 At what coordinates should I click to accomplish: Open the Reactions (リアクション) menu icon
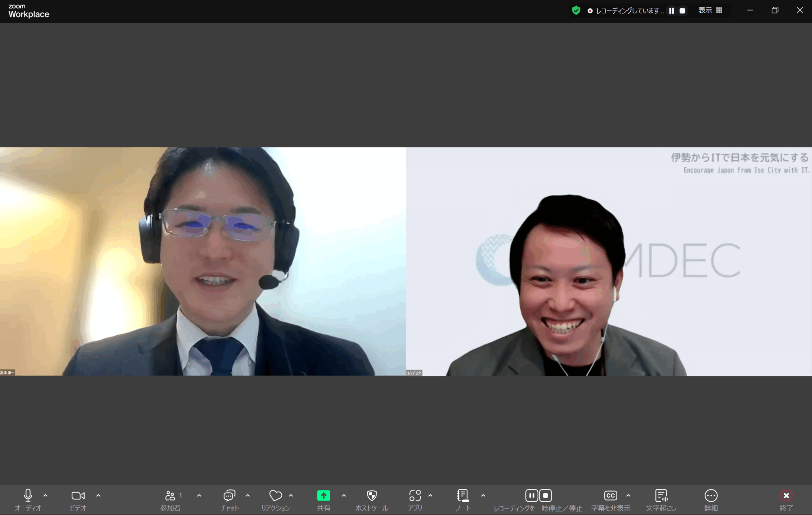point(276,495)
